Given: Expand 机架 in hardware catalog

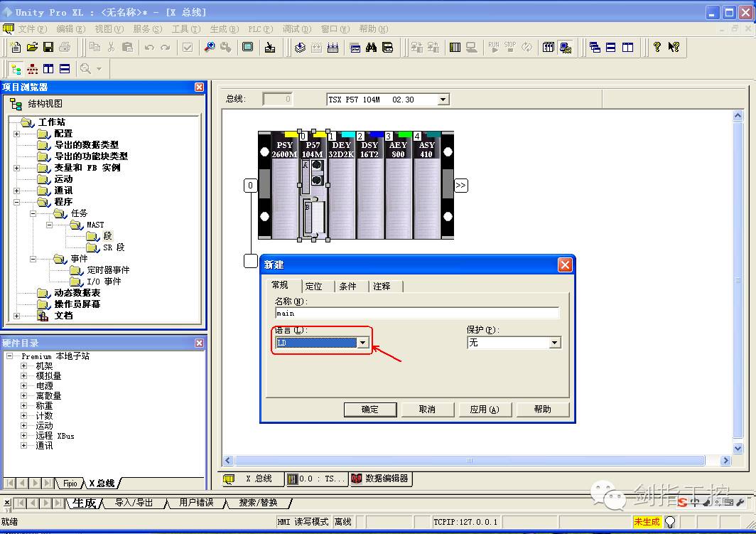Looking at the screenshot, I should pos(23,365).
